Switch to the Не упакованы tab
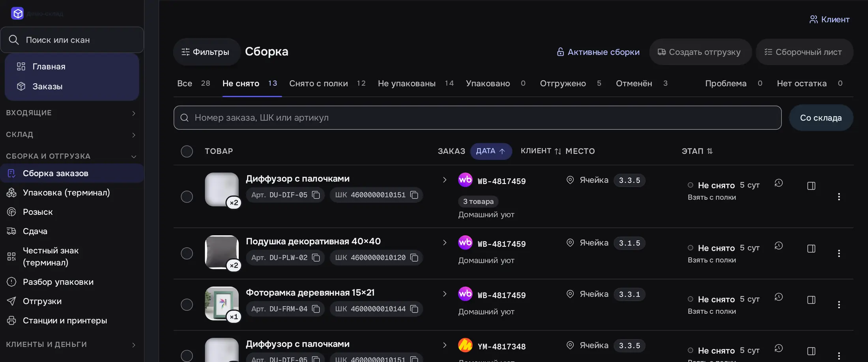868x362 pixels. pyautogui.click(x=415, y=84)
